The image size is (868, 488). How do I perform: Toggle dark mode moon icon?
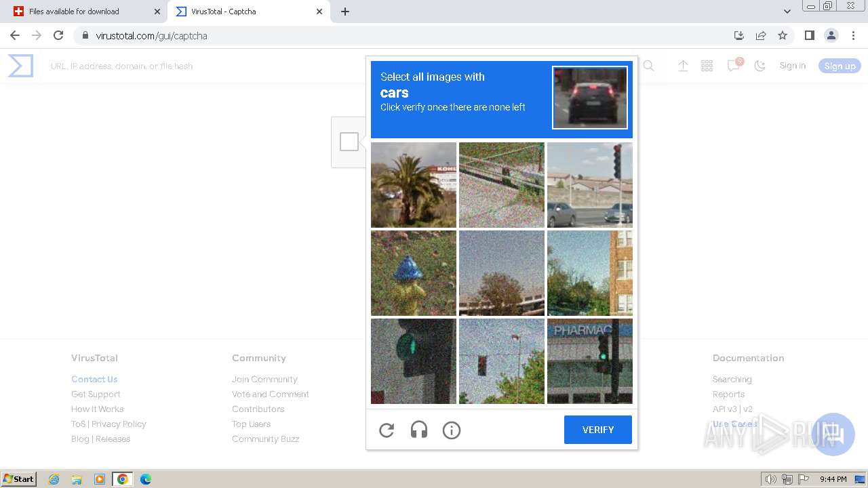[759, 66]
